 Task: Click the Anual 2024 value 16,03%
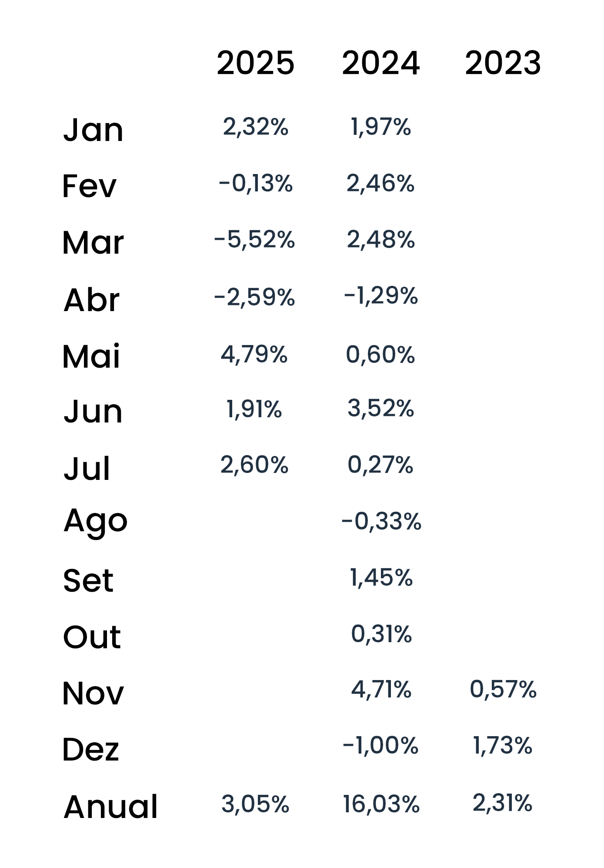[381, 804]
